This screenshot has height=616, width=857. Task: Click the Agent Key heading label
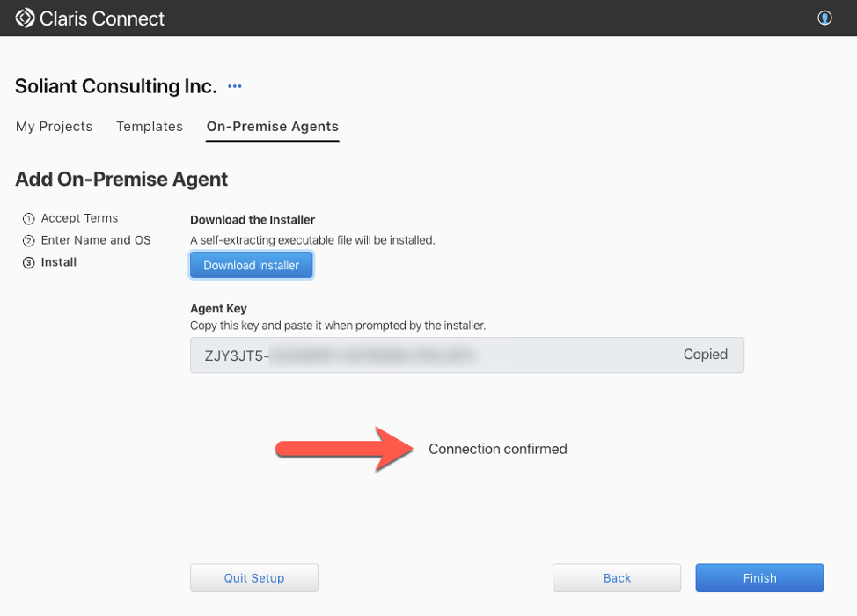(x=218, y=308)
